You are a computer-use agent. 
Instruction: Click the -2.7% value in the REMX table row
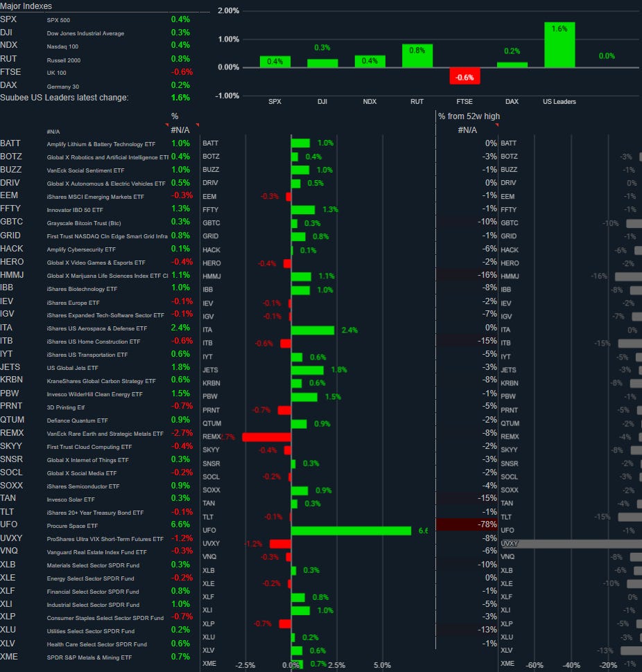click(x=182, y=433)
